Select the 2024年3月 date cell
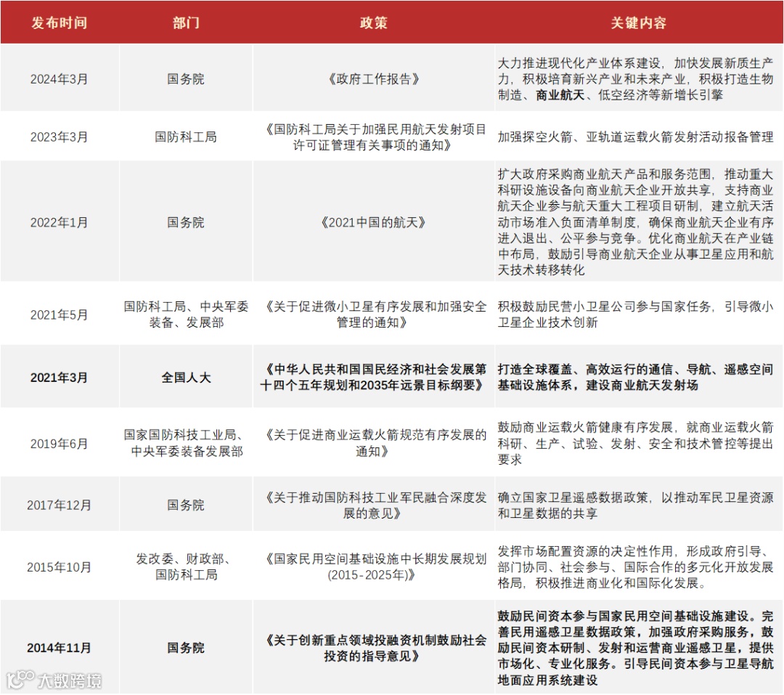 click(59, 79)
